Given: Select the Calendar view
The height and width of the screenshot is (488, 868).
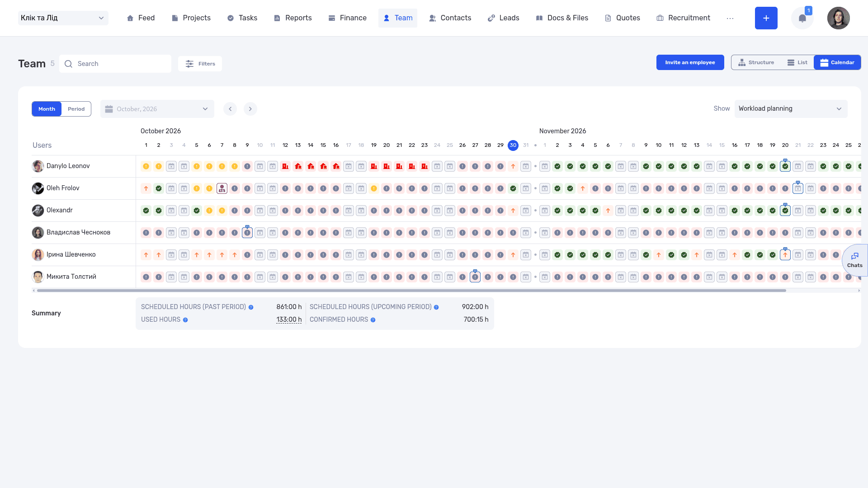Looking at the screenshot, I should [837, 62].
